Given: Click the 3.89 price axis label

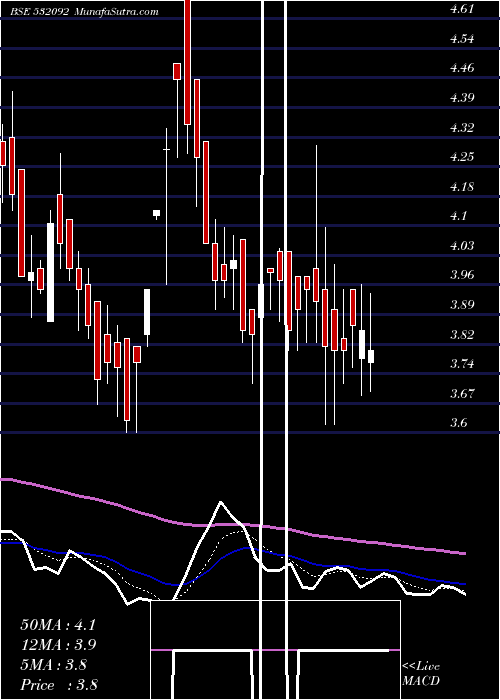Looking at the screenshot, I should point(462,305).
